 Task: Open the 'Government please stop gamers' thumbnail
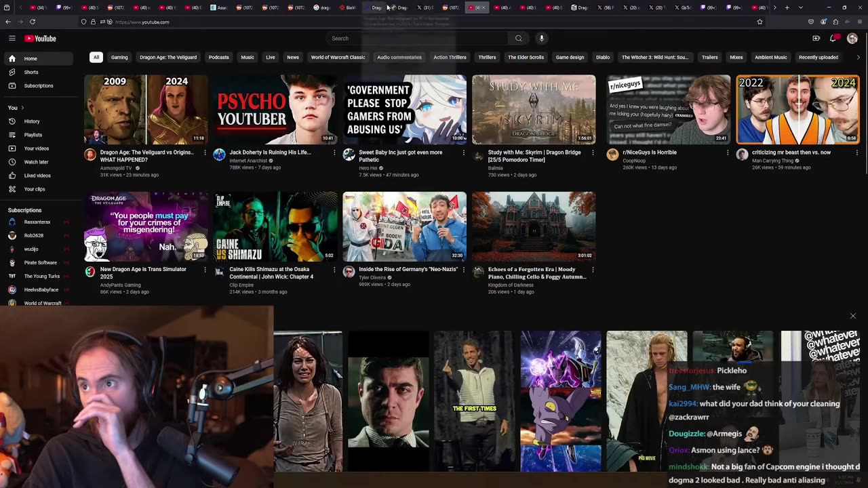tap(405, 109)
